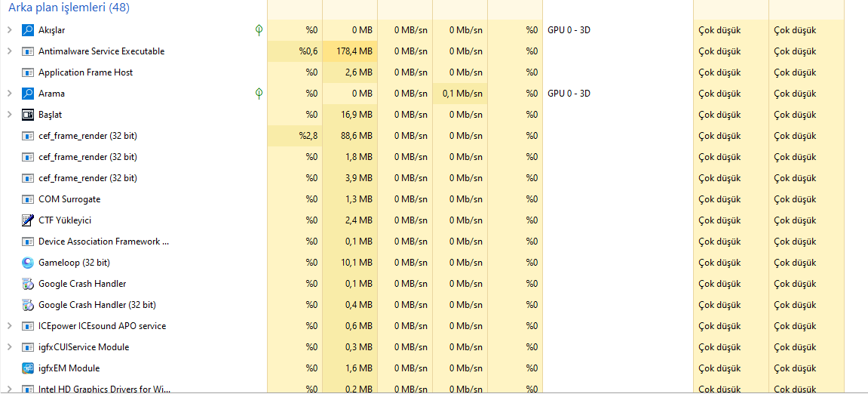The width and height of the screenshot is (868, 397).
Task: Click the Arama magnifier icon
Action: (x=28, y=94)
